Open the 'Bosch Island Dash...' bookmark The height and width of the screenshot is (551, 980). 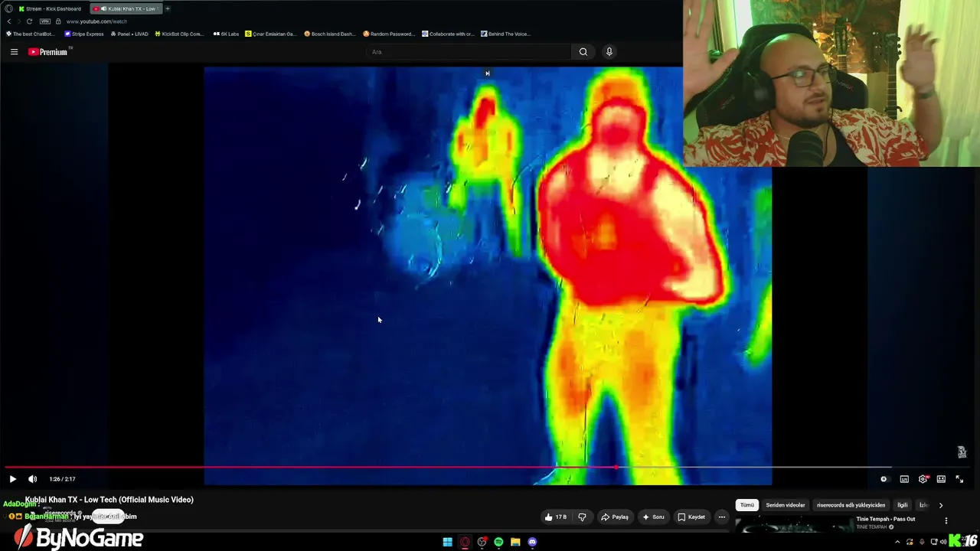pos(330,34)
